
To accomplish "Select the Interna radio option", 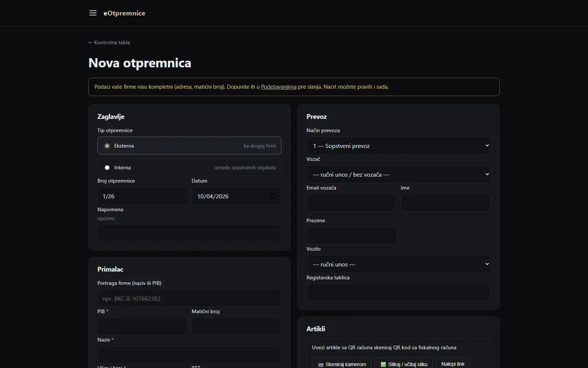I will click(x=107, y=167).
